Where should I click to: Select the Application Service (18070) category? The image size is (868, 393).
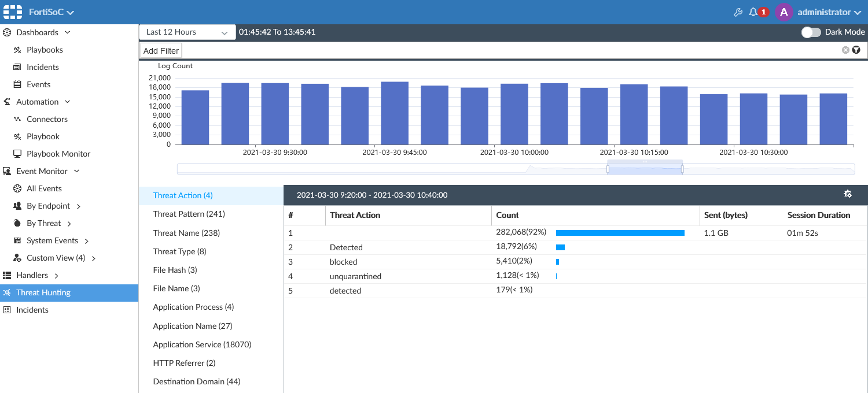[x=202, y=344]
